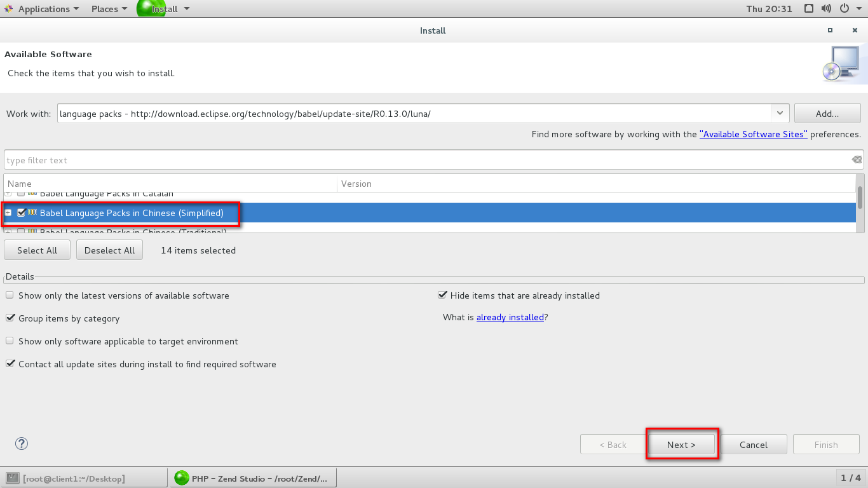Uncheck Babel Language Packs in Chinese (Simplified)

[21, 213]
